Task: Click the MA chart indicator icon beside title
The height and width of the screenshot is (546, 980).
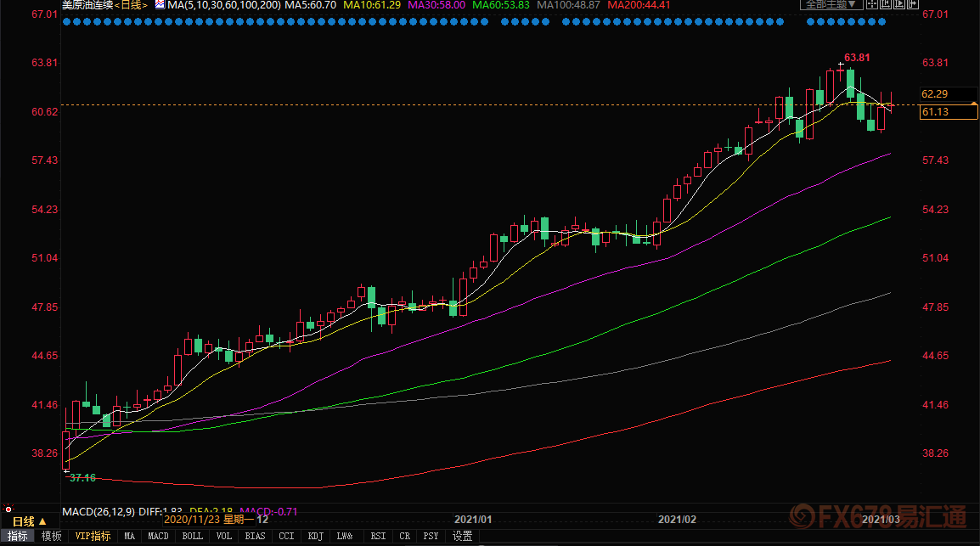Action: 160,4
